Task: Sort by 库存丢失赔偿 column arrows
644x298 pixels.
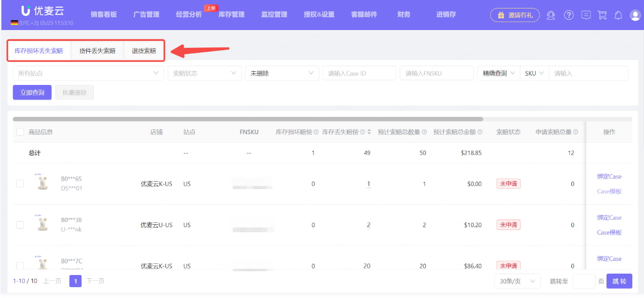Action: coord(369,132)
